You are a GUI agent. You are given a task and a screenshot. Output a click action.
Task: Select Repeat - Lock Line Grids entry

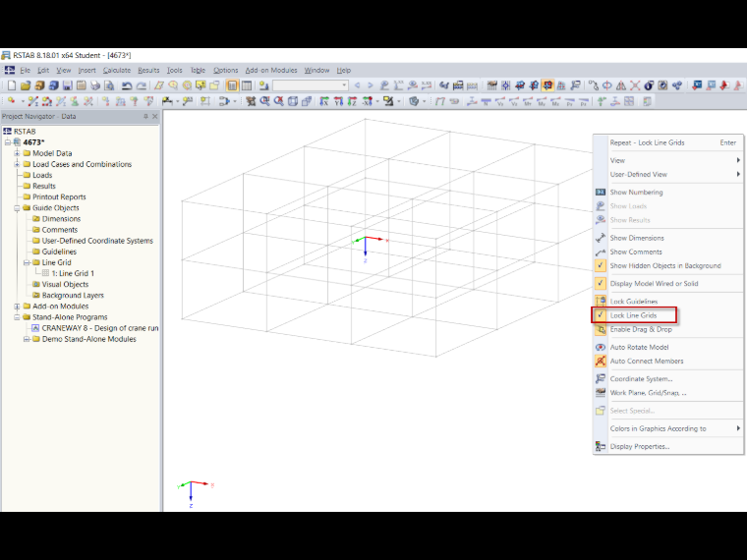click(x=668, y=142)
